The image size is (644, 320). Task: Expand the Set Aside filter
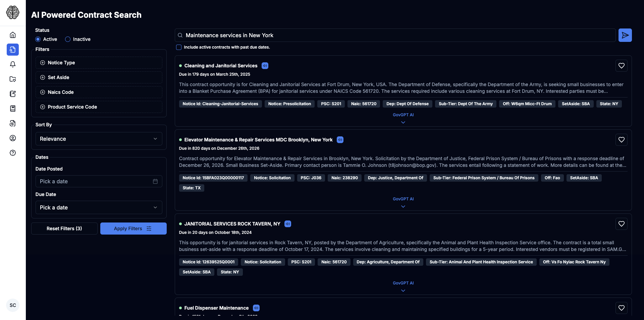[99, 77]
